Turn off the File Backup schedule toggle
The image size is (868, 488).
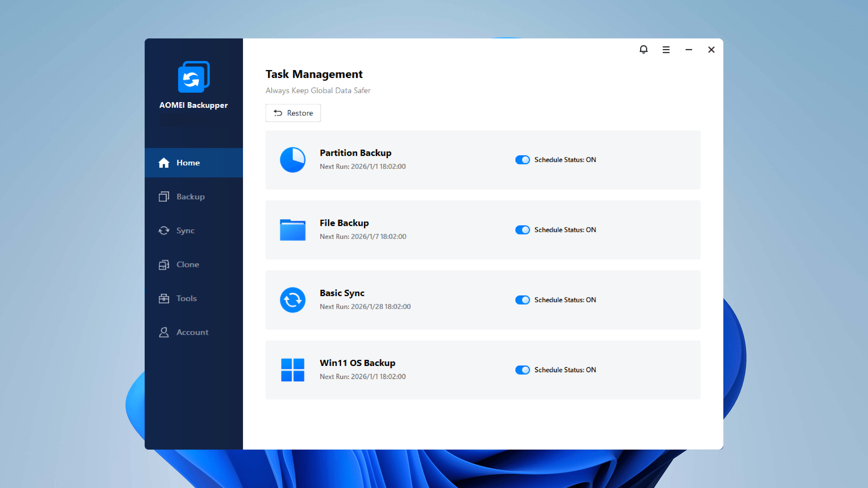click(522, 230)
